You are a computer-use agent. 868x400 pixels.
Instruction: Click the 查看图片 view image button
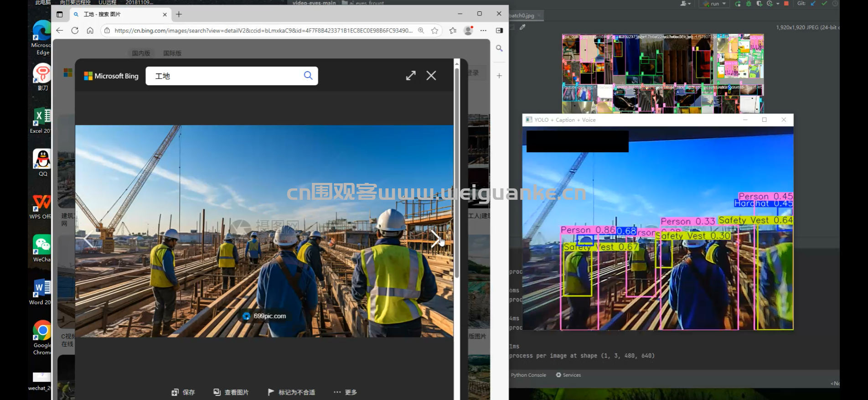coord(231,392)
